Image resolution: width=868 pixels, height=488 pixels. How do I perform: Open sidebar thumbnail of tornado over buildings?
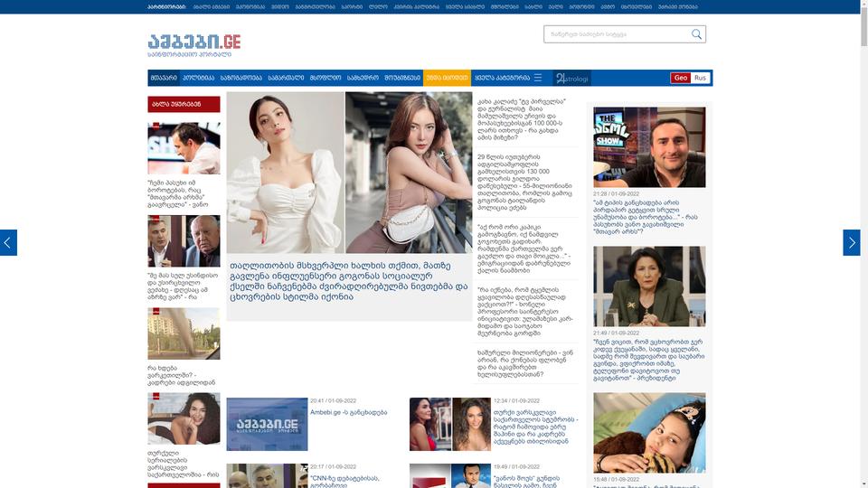click(184, 333)
